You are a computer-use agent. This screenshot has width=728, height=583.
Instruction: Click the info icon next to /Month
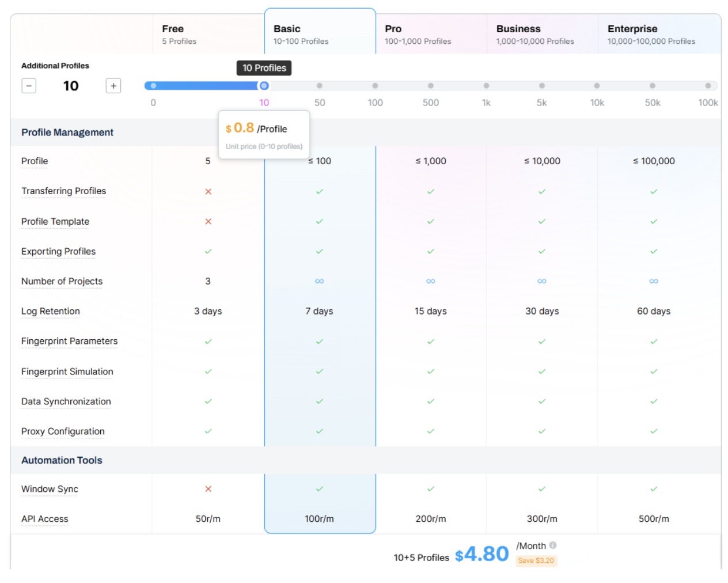pyautogui.click(x=553, y=545)
